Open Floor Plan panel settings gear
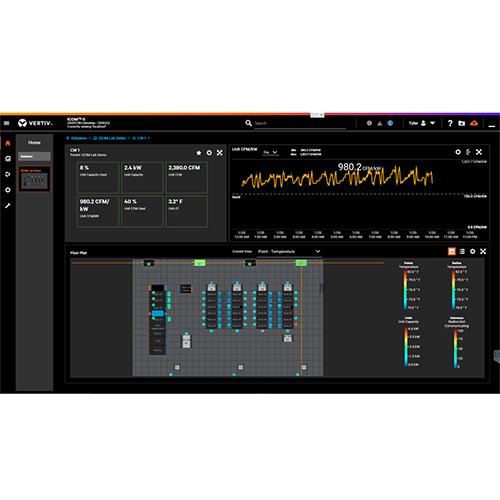The height and width of the screenshot is (500, 500). pos(473,251)
